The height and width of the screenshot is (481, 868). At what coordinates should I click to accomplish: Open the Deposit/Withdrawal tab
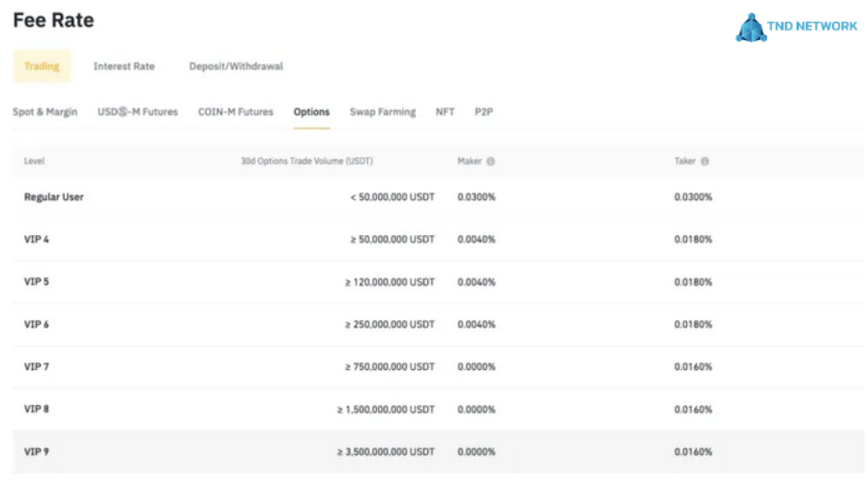click(x=236, y=67)
